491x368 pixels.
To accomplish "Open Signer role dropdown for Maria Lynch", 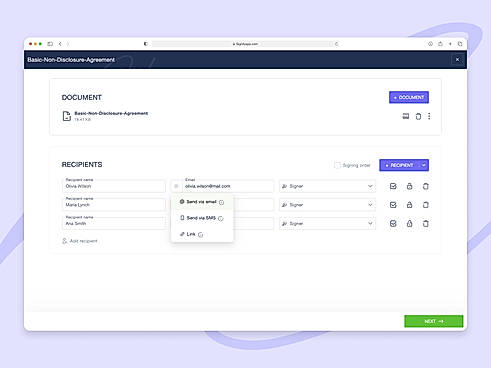I will tap(327, 205).
